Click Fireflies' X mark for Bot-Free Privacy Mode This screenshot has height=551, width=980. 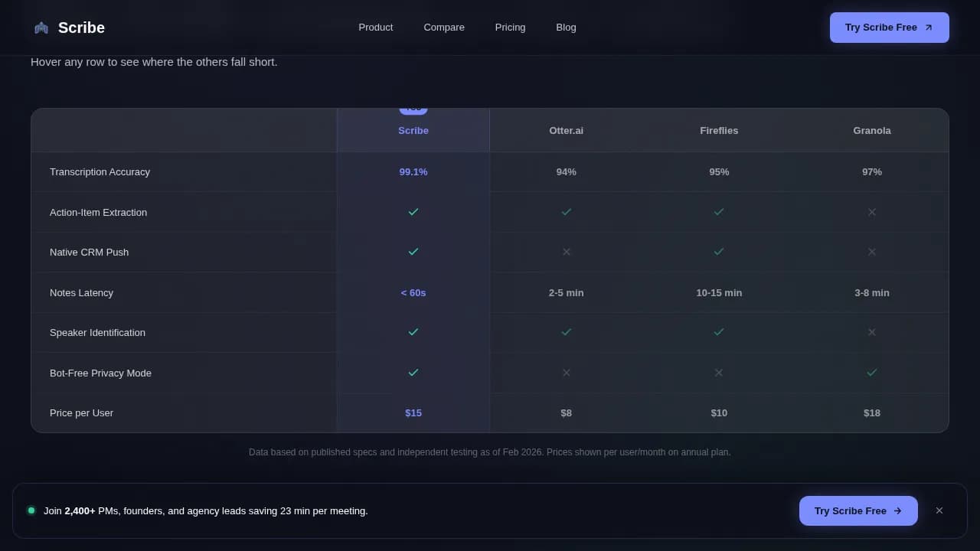[719, 373]
